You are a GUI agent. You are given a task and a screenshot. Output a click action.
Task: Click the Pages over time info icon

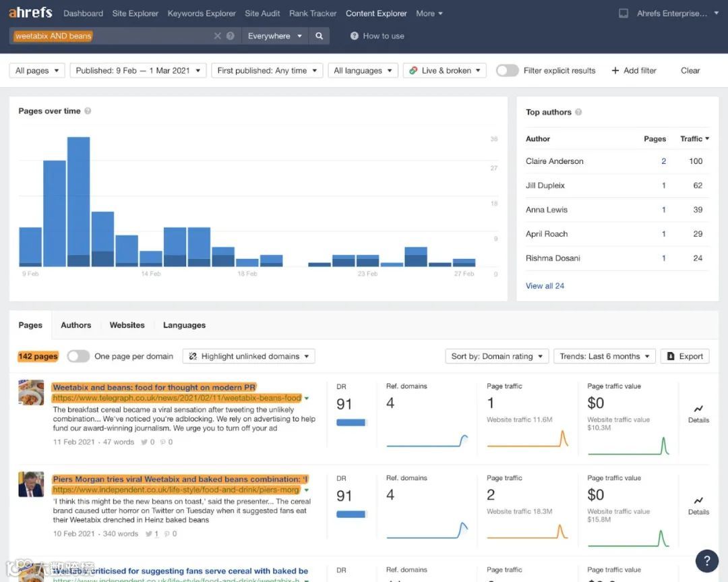coord(88,111)
